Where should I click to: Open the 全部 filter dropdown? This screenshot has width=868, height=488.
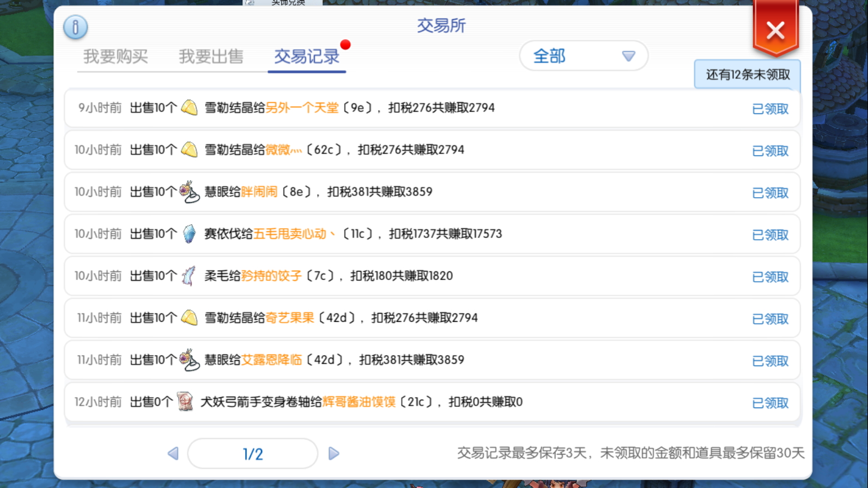pos(583,56)
